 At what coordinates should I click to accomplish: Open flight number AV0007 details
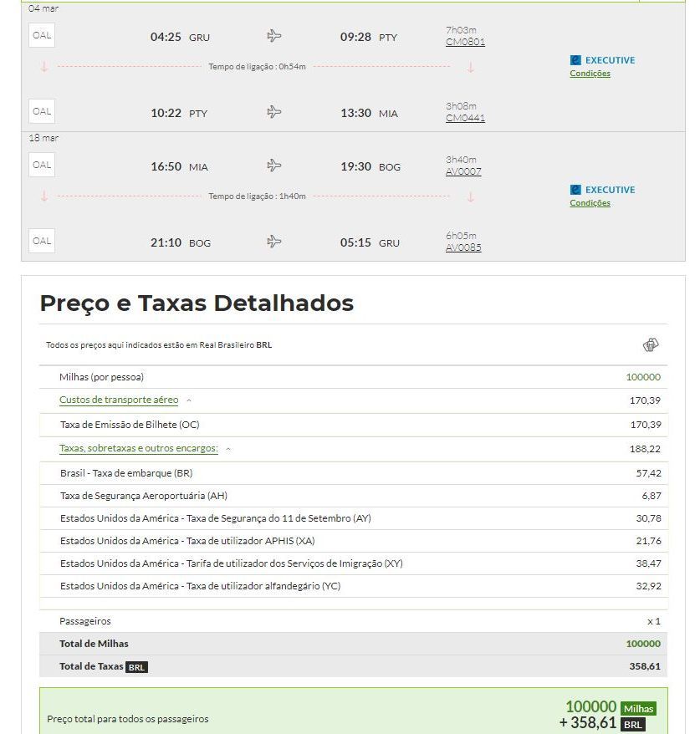463,171
